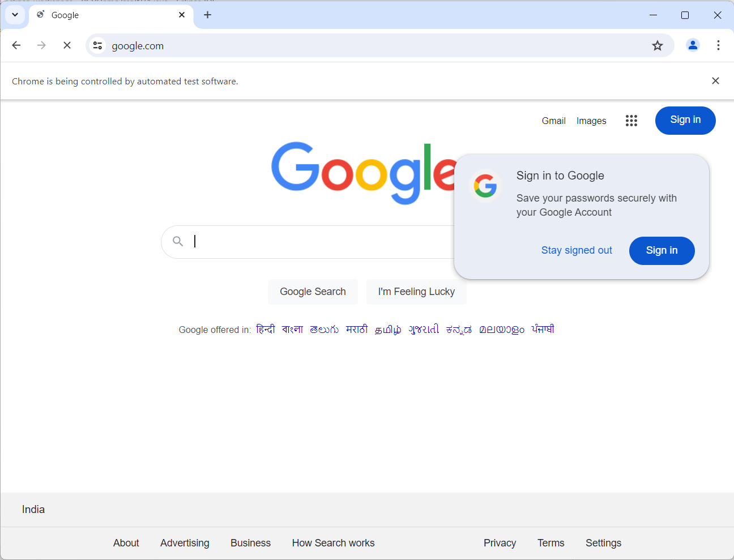Open Settings in the footer
This screenshot has height=560, width=734.
(603, 543)
